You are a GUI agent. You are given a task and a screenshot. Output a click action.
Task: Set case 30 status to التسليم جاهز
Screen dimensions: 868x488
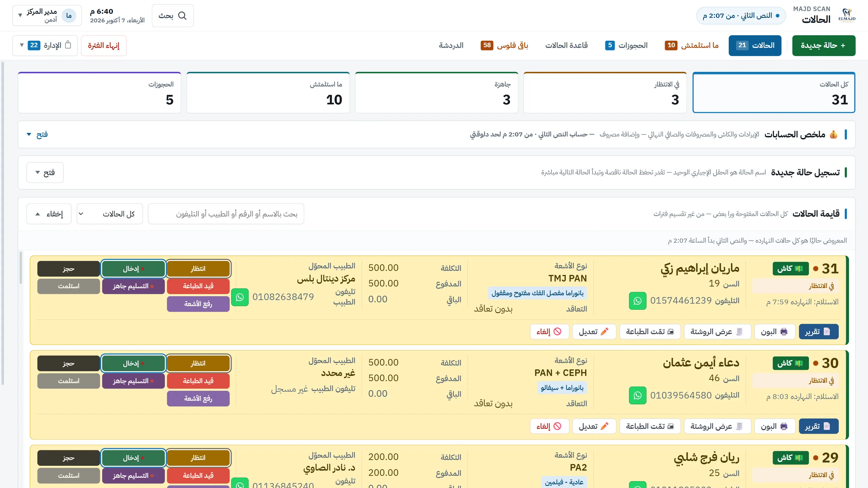[133, 381]
